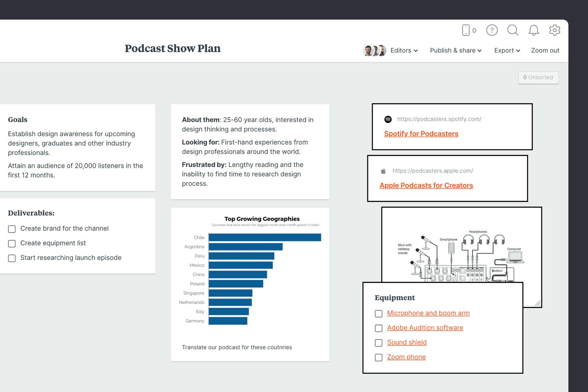
Task: Mark 'Start researching launch episode' done
Action: (12, 258)
